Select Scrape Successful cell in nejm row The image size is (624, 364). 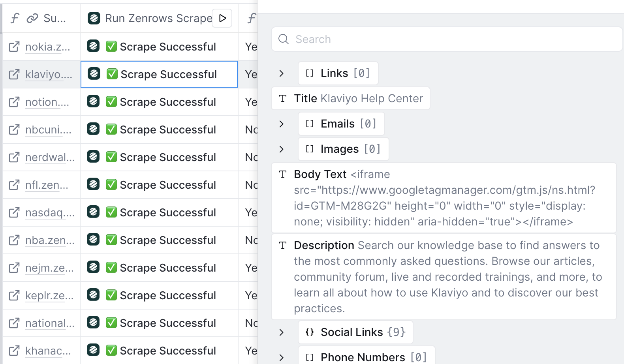(159, 268)
